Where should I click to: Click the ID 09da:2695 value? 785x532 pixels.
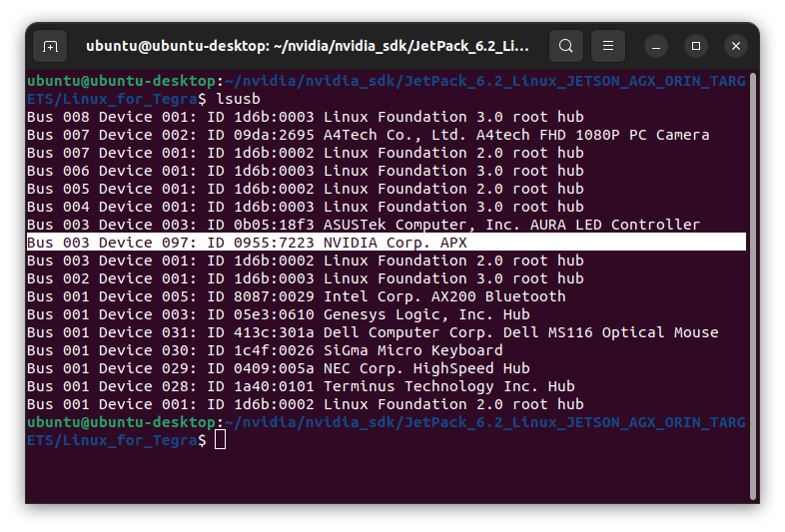[274, 135]
